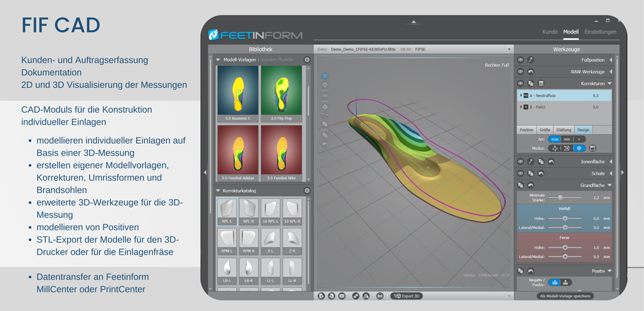Choose the LL-L correction element
644x311 pixels.
[270, 271]
